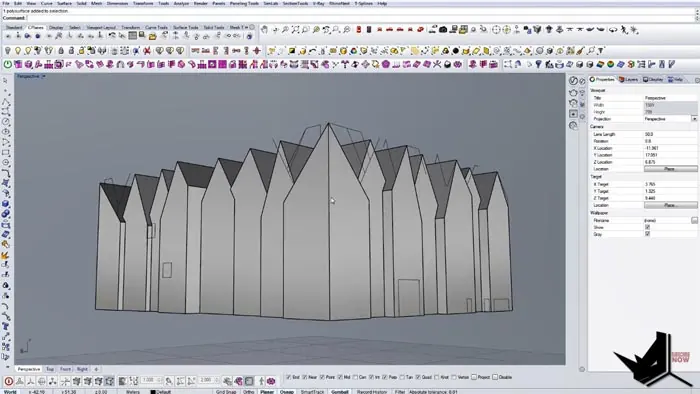Click Filter in the status bar
This screenshot has width=700, height=394.
coord(400,392)
